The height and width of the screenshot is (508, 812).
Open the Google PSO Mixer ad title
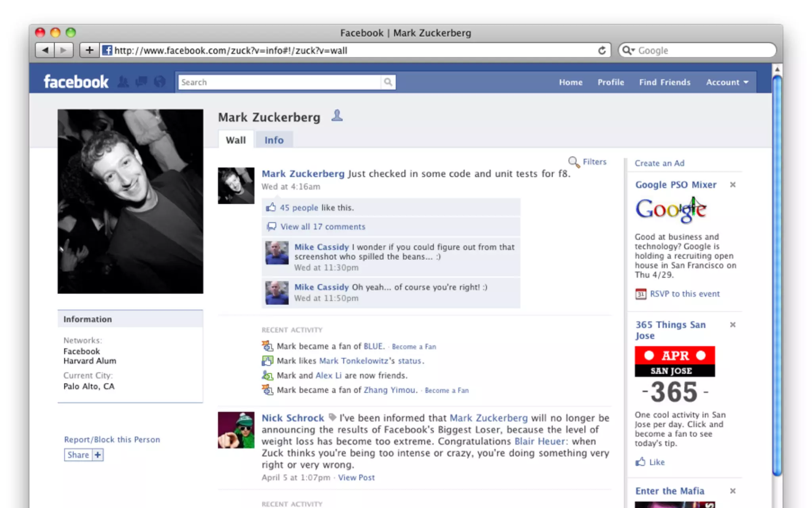676,185
